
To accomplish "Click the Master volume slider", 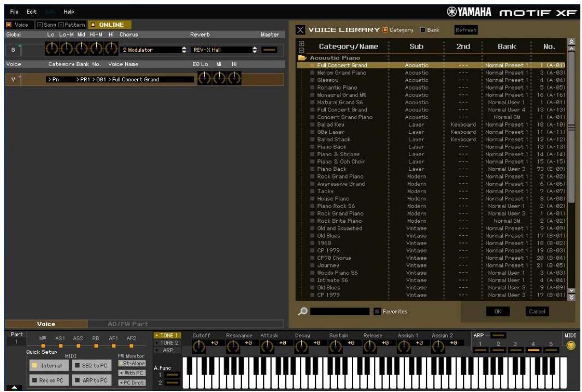I will click(269, 50).
